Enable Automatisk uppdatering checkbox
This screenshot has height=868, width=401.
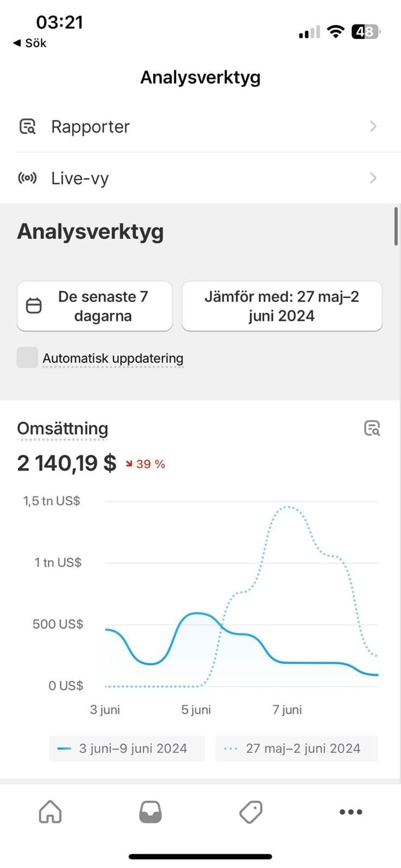point(27,358)
